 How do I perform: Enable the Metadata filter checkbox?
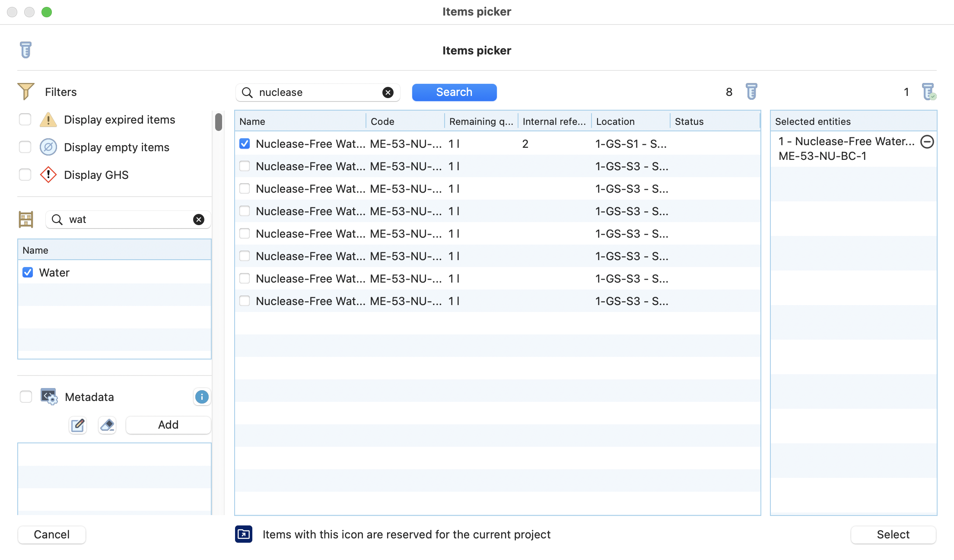(x=26, y=397)
